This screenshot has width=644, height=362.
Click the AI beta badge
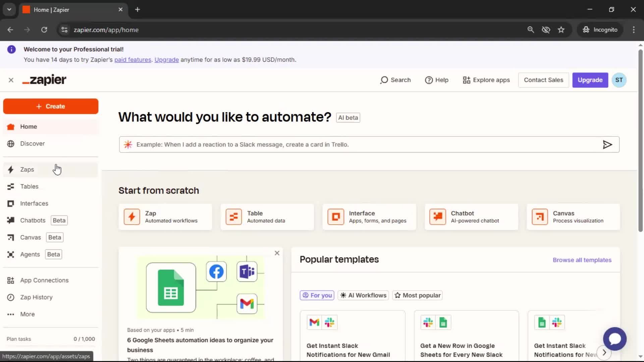[348, 118]
